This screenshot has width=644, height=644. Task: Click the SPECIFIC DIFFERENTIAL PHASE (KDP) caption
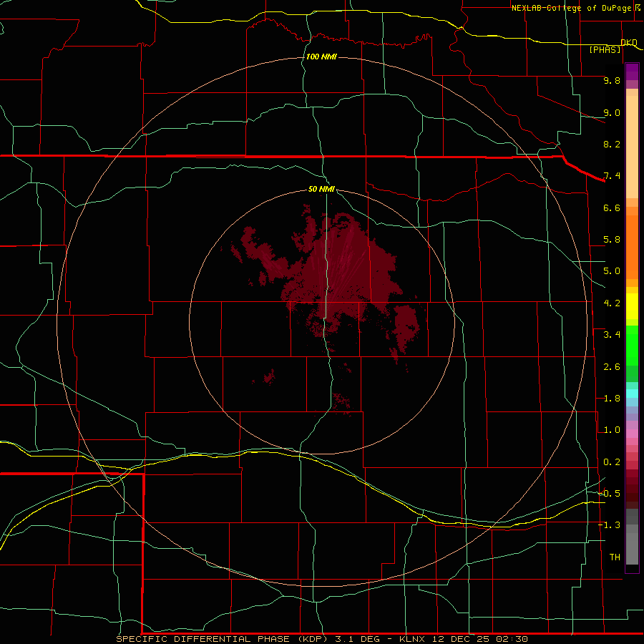[x=222, y=639]
